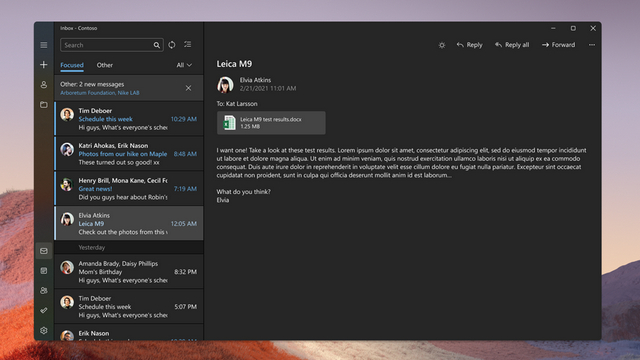Click the Yesterday group header
The width and height of the screenshot is (640, 360).
tap(129, 247)
